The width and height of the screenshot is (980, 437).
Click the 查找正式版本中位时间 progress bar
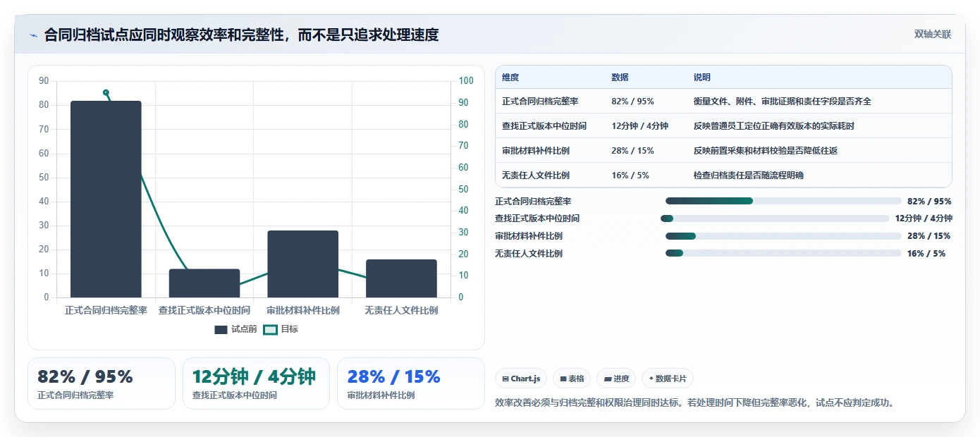[x=775, y=218]
